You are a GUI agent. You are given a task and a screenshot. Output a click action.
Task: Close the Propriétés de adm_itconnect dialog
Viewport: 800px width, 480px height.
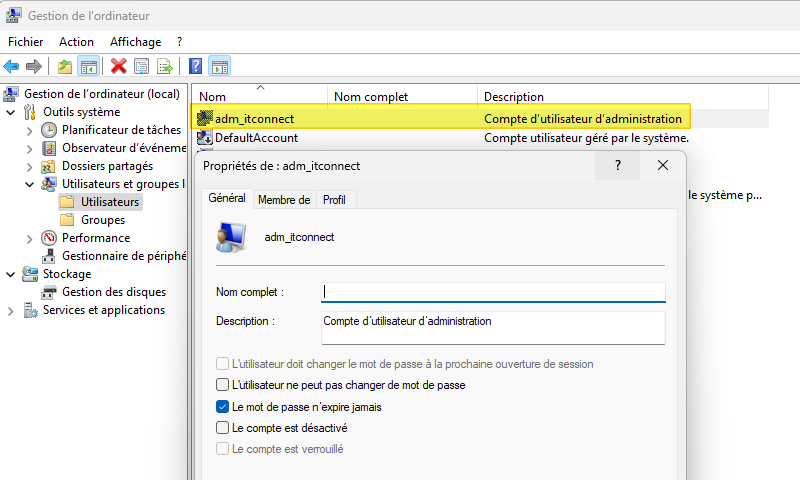[663, 165]
